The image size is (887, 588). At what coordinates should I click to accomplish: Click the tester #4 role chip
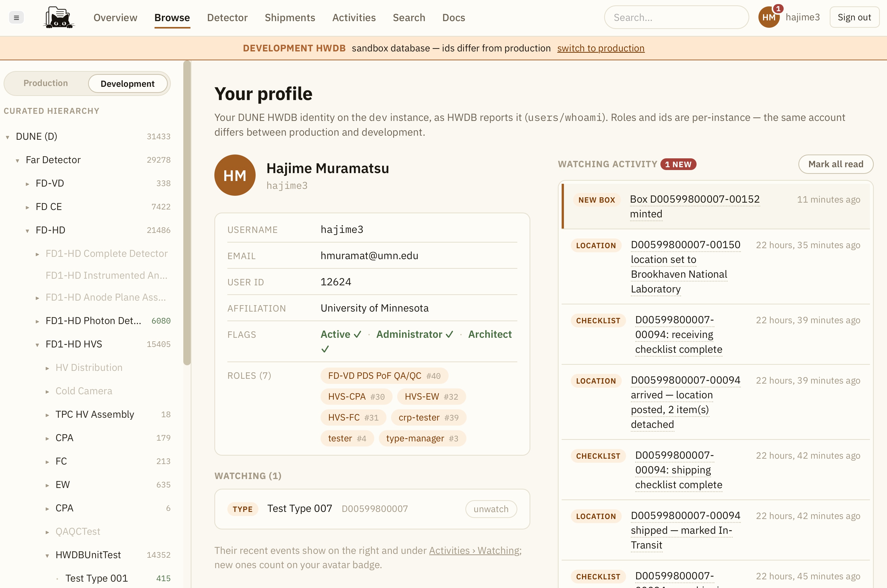point(347,438)
